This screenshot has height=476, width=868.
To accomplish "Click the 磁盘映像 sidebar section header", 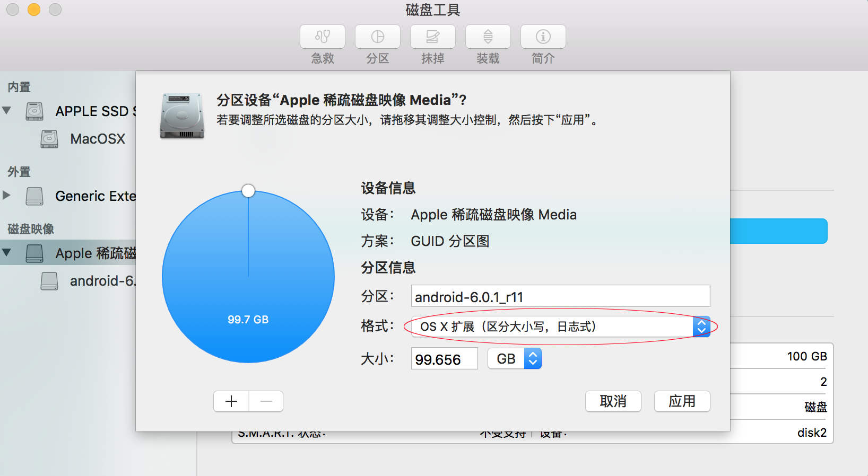I will (x=31, y=229).
